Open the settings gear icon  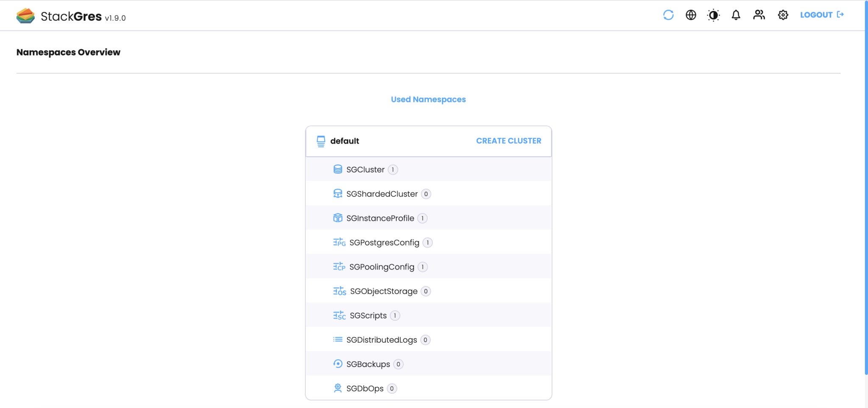pos(783,15)
